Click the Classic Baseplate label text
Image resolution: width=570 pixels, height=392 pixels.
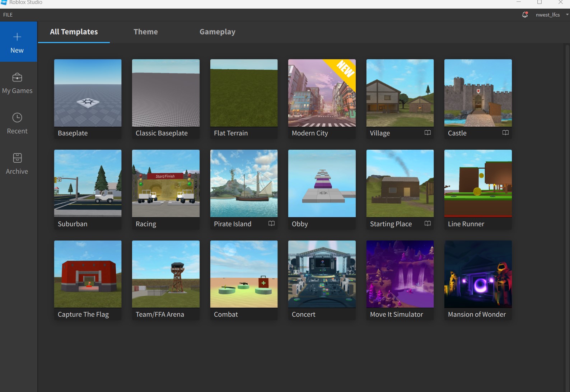tap(162, 133)
